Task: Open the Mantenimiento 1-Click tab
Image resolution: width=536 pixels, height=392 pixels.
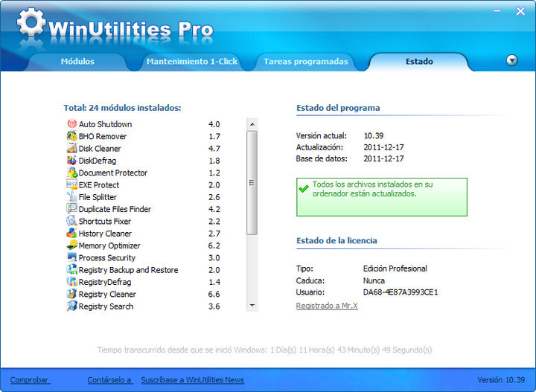Action: tap(192, 62)
